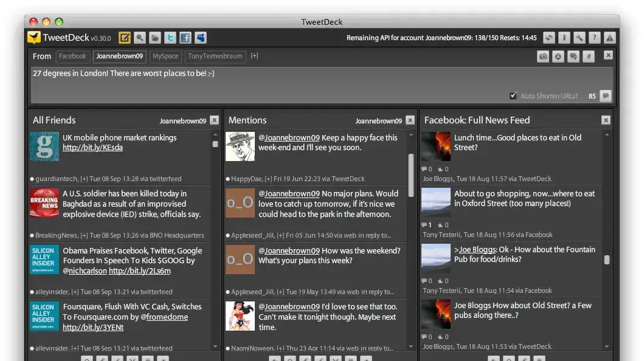The image size is (644, 361).
Task: Toggle Facebook account in From row
Action: 72,56
